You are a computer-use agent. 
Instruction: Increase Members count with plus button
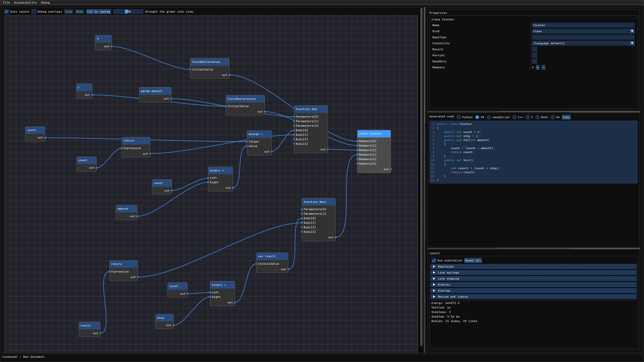(x=538, y=67)
